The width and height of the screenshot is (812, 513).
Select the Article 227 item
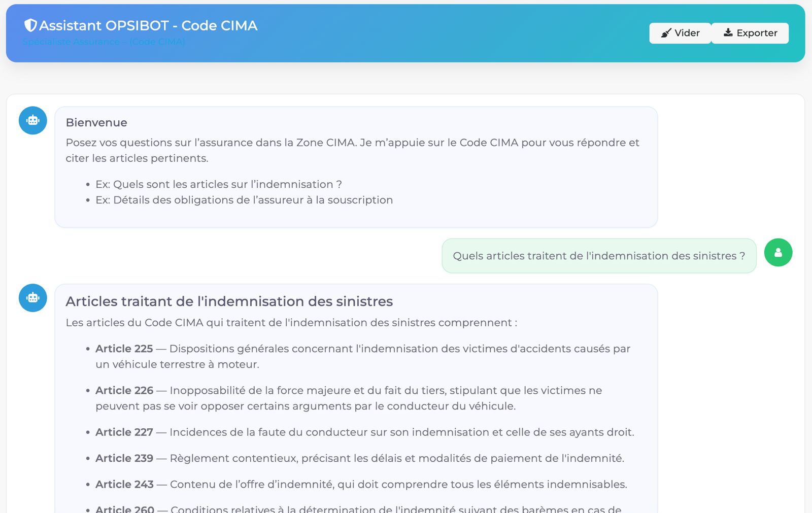click(124, 432)
